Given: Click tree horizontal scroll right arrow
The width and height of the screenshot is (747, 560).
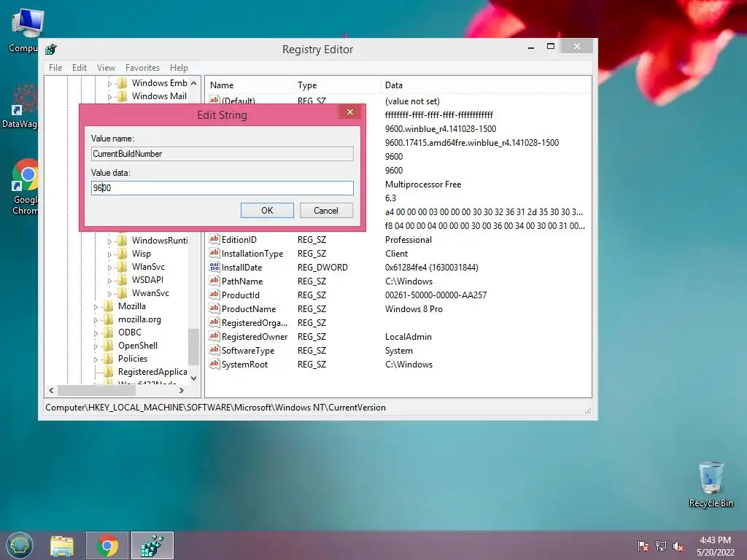Looking at the screenshot, I should pos(181,391).
